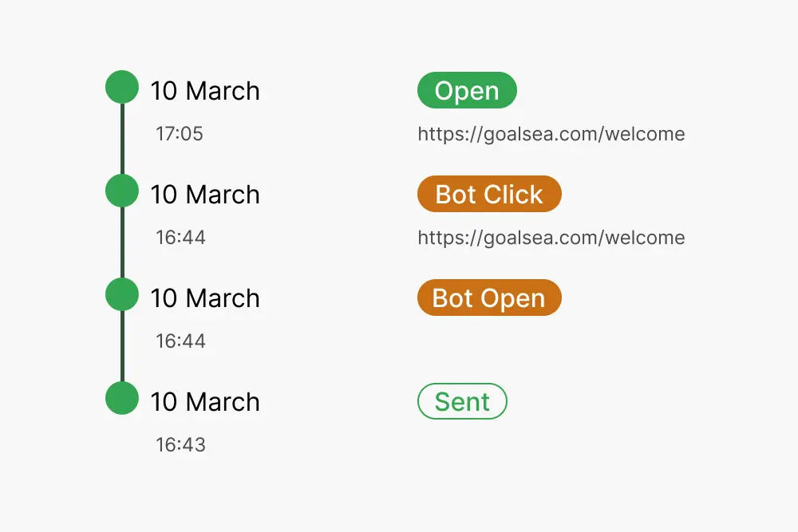Click the outlined Sent status badge

[462, 401]
